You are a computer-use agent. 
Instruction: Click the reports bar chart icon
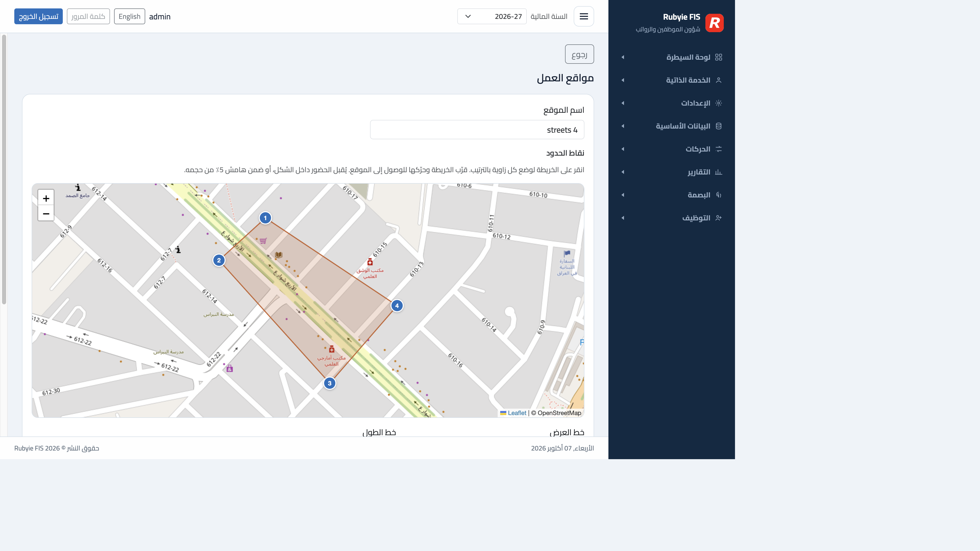click(718, 172)
